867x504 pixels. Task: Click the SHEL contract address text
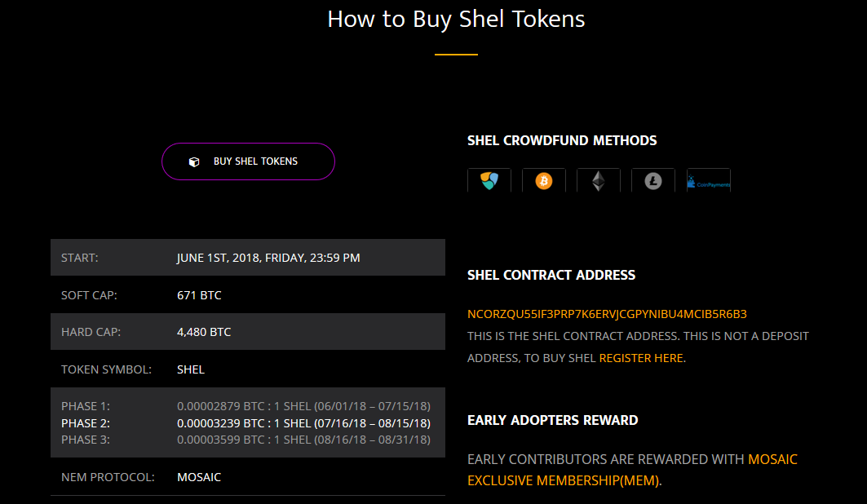(x=607, y=314)
